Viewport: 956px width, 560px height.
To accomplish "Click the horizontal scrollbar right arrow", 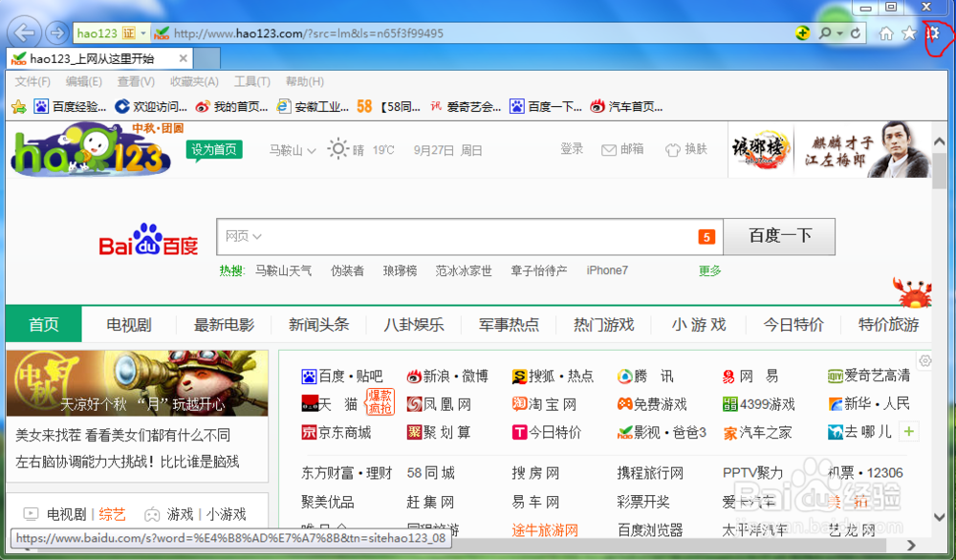I will pyautogui.click(x=911, y=545).
